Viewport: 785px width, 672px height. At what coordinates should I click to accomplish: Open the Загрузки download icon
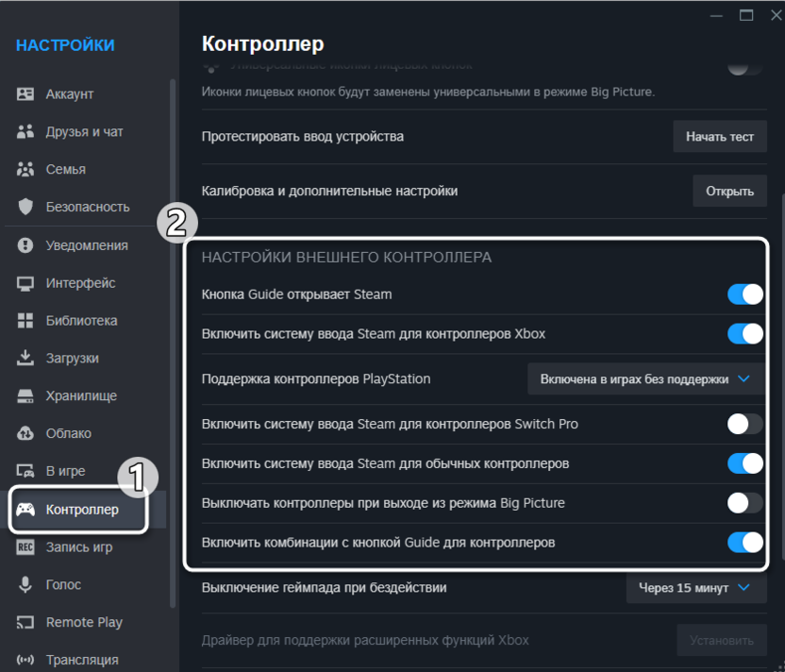[25, 359]
